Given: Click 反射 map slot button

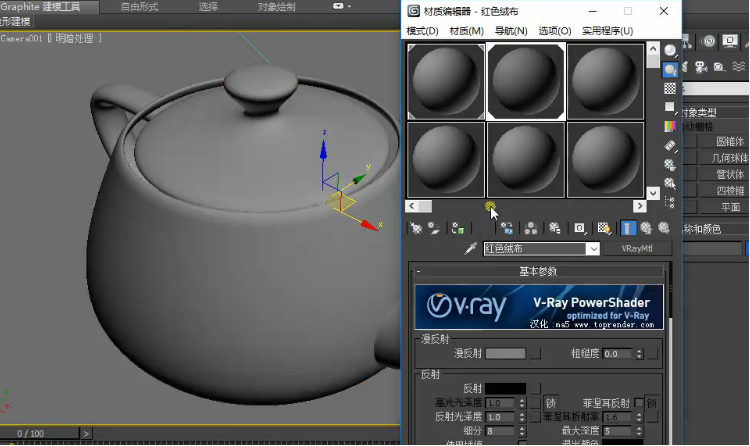Looking at the screenshot, I should coord(536,388).
